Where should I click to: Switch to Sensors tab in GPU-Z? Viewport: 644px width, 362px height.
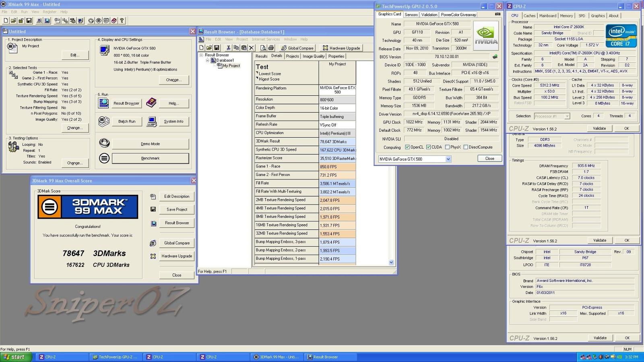(x=411, y=14)
